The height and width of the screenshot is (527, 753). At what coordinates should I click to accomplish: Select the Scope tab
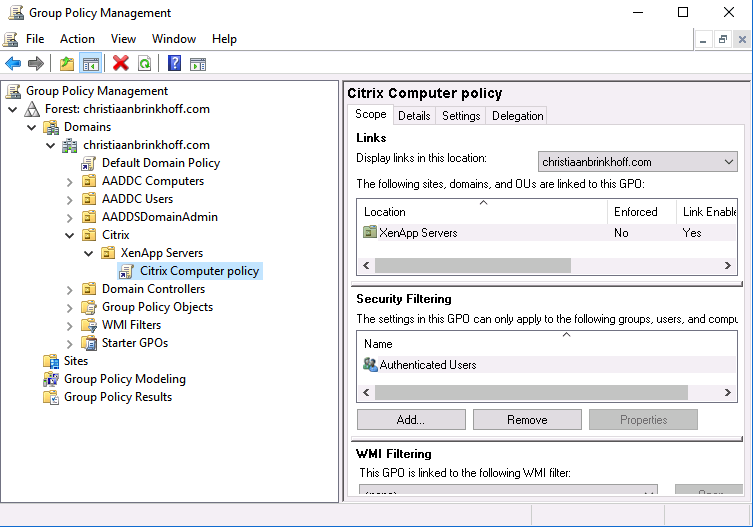[371, 114]
